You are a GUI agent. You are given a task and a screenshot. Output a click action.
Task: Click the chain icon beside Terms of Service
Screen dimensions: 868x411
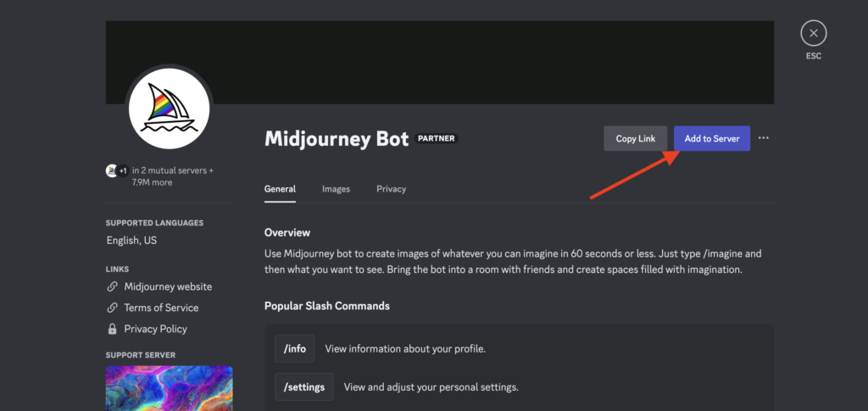point(113,308)
